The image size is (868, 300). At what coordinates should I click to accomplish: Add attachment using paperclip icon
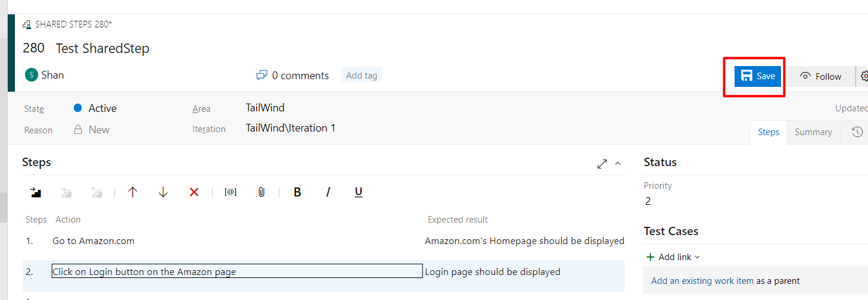(261, 192)
